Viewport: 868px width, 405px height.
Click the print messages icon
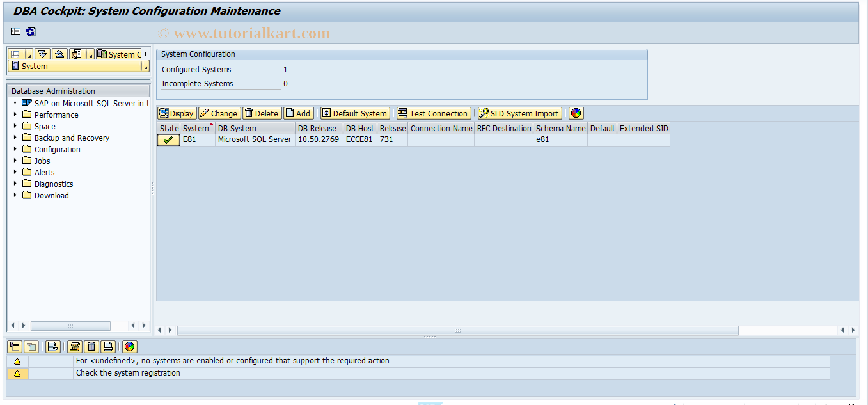coord(108,347)
